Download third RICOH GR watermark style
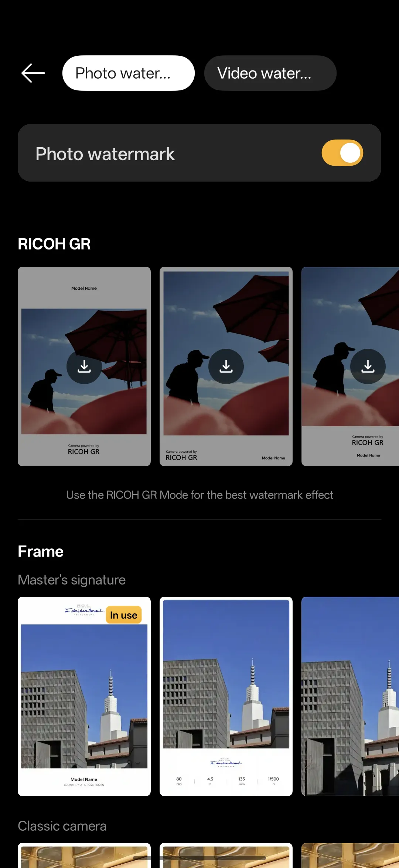 tap(368, 366)
